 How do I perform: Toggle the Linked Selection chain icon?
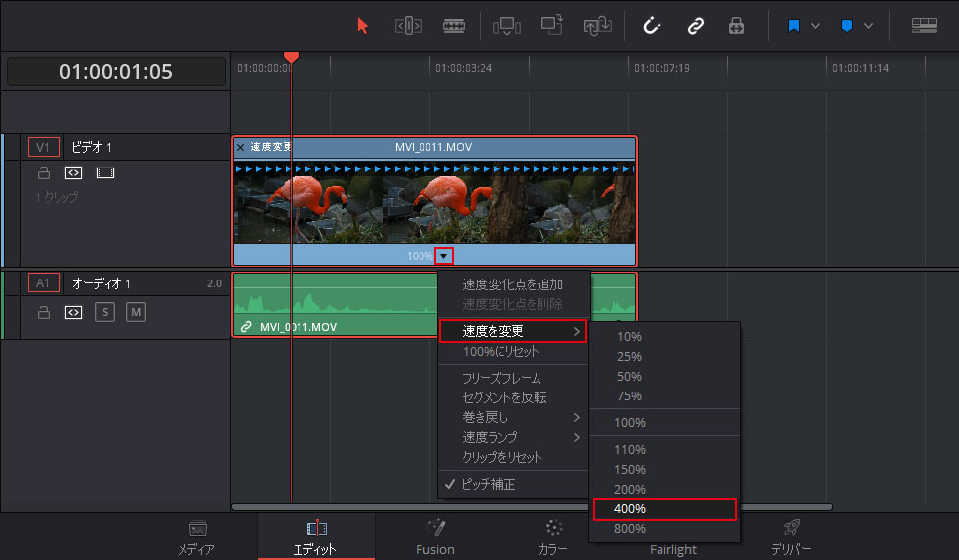point(695,26)
